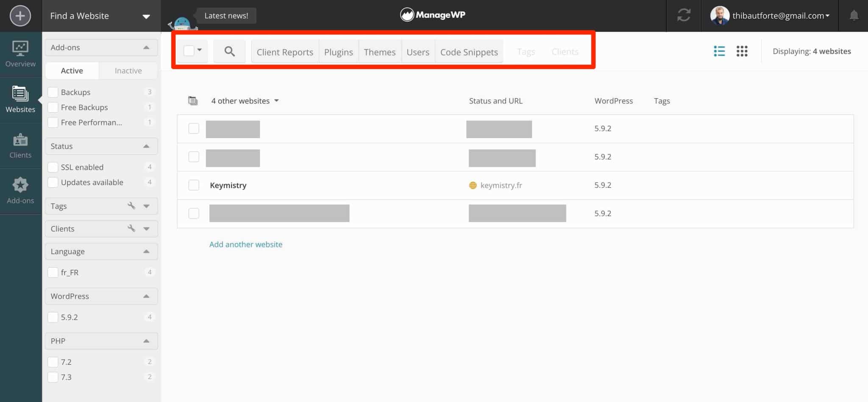Click the WordPress column header

(614, 101)
